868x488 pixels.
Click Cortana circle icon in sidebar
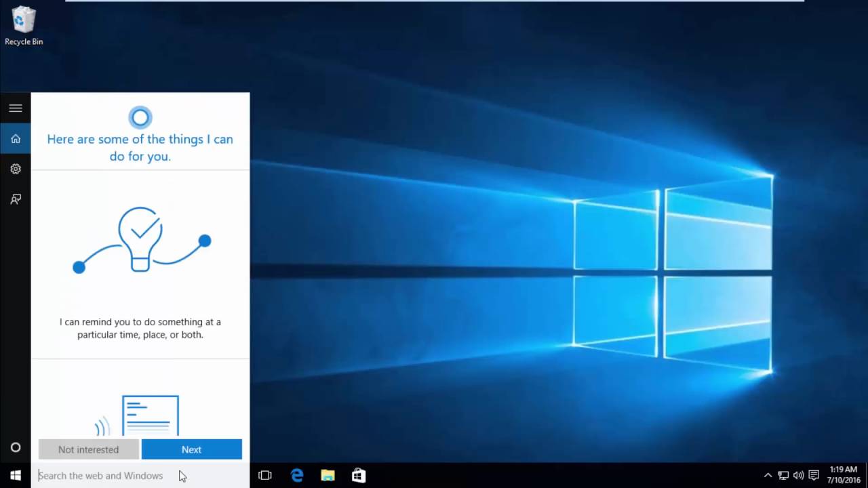16,447
